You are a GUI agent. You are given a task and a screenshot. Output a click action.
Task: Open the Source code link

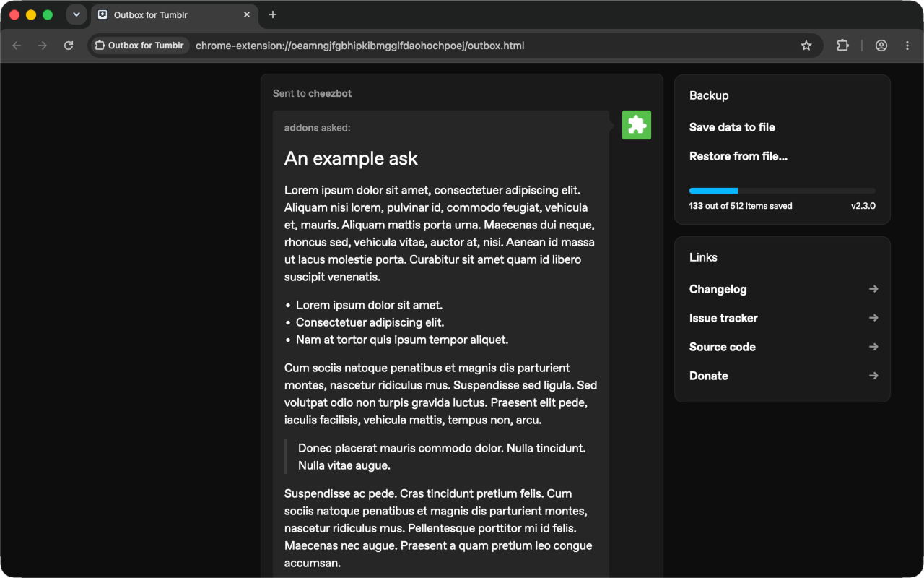point(783,347)
